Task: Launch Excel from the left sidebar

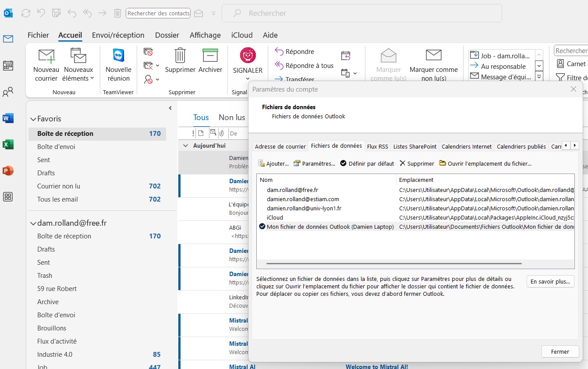Action: tap(8, 144)
